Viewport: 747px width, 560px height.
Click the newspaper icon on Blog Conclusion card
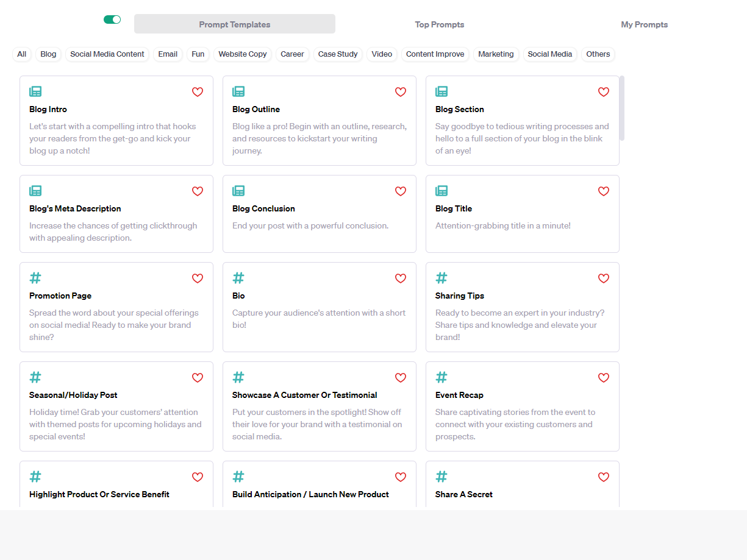(x=238, y=190)
